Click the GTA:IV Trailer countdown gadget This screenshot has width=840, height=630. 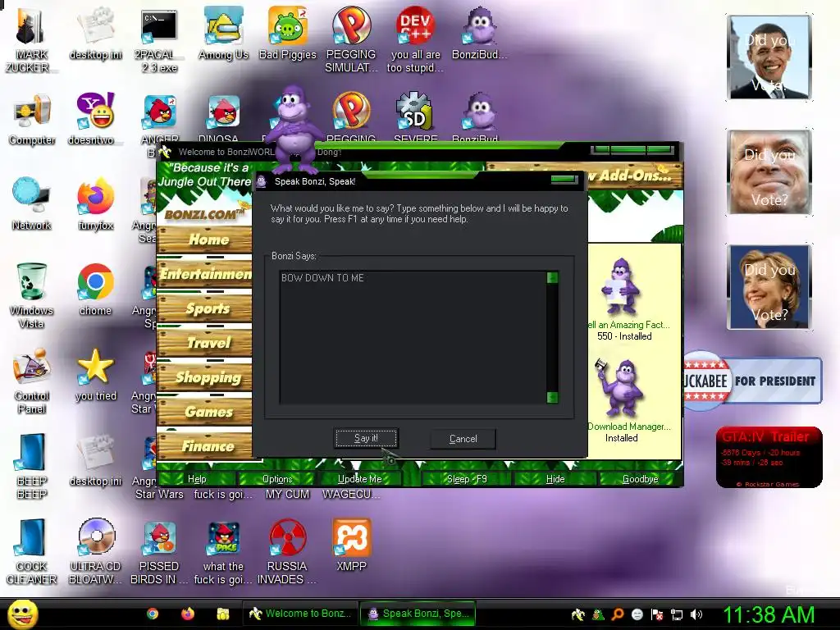click(x=769, y=457)
